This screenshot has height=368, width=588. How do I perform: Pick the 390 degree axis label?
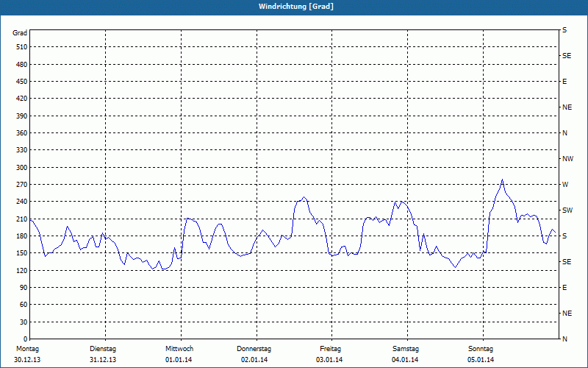pos(22,116)
